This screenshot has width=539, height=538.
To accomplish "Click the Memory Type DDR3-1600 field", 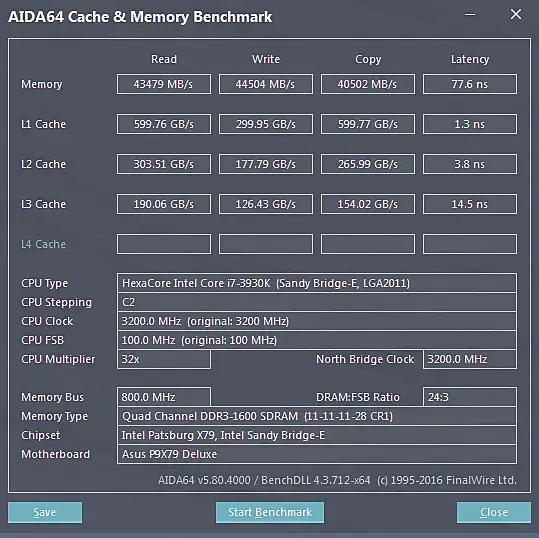I will click(317, 416).
